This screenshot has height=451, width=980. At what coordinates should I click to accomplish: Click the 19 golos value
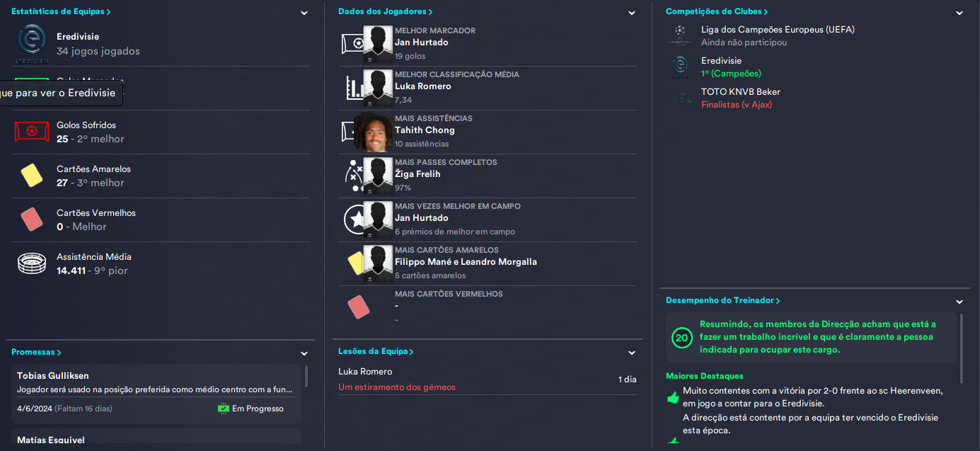coord(410,56)
